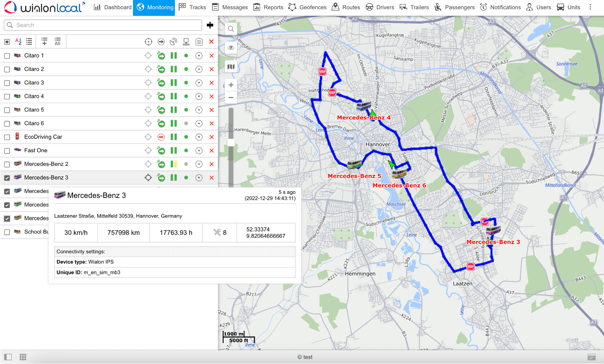Zoom in the map with plus button
This screenshot has width=604, height=364.
(x=231, y=85)
